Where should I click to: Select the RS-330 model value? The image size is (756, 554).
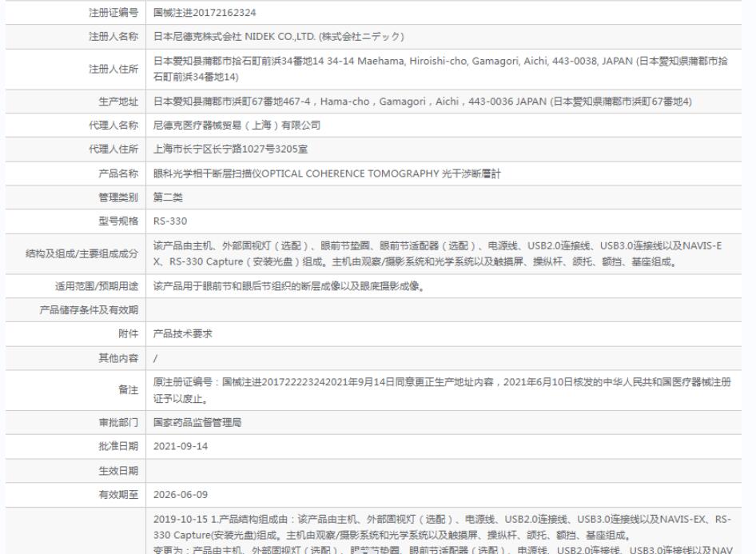click(x=170, y=221)
